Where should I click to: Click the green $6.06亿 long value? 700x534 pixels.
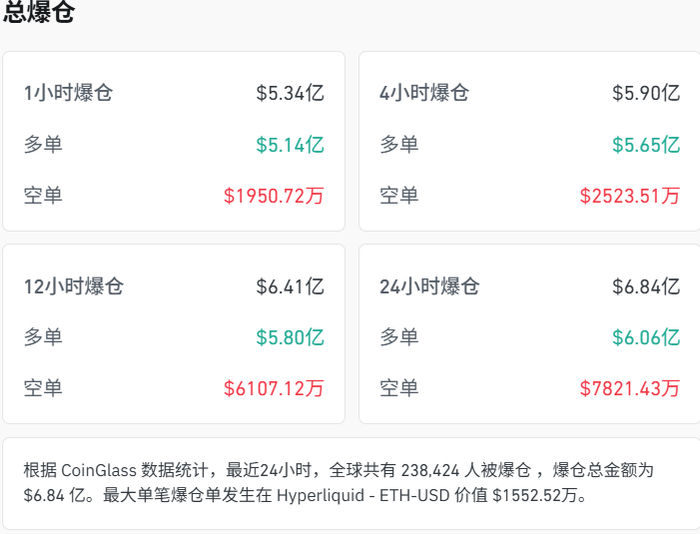coord(646,337)
